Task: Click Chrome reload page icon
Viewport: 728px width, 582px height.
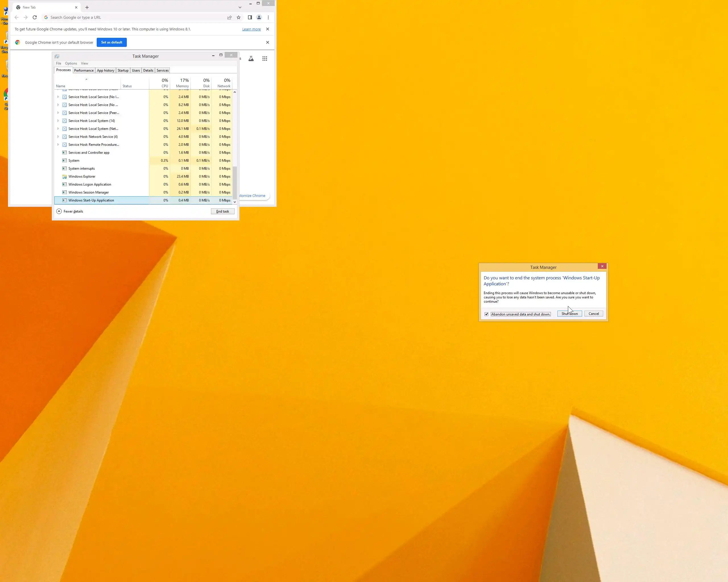Action: pyautogui.click(x=34, y=17)
